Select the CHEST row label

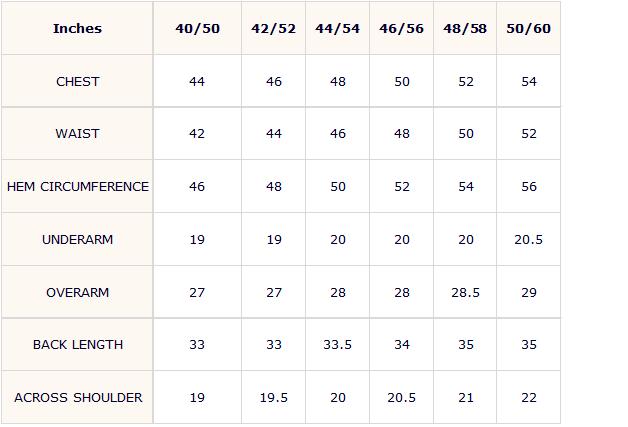(x=78, y=81)
